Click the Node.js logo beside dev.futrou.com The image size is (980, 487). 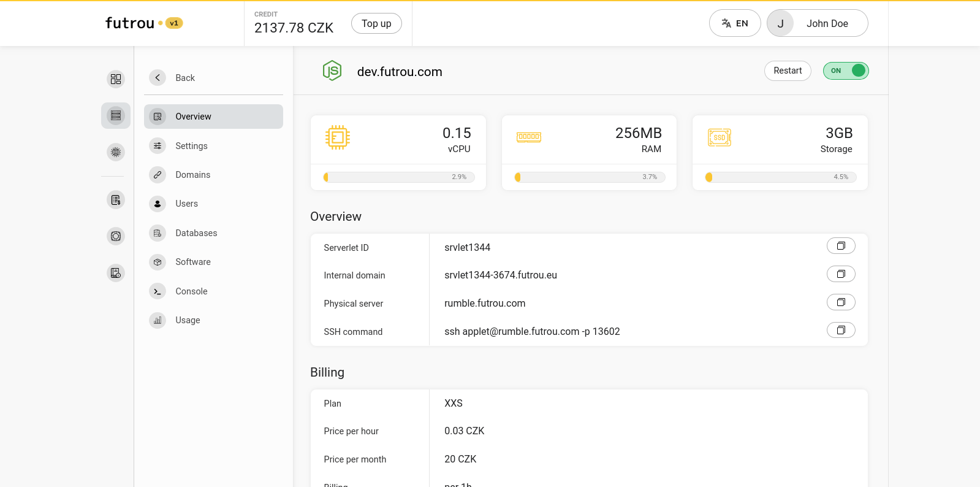click(332, 71)
